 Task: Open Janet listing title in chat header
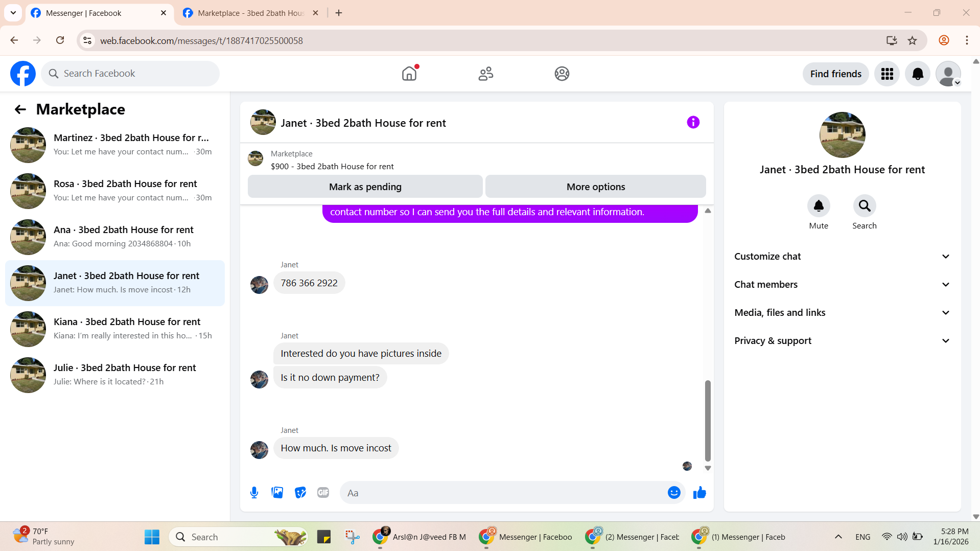tap(363, 123)
